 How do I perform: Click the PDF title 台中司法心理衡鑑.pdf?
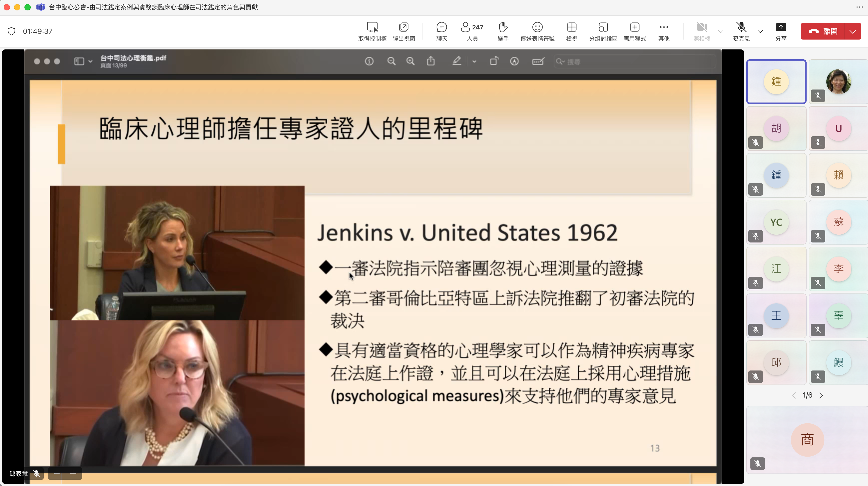pos(133,58)
